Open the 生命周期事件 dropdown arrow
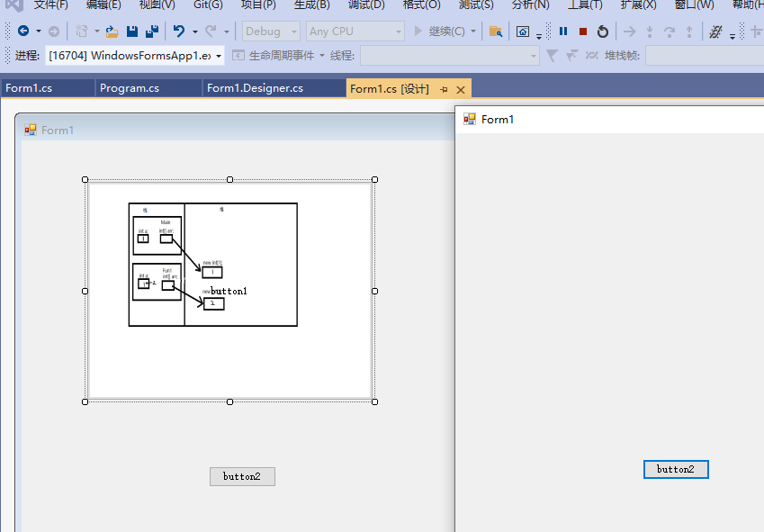Screen dimensions: 764x532 (322, 56)
